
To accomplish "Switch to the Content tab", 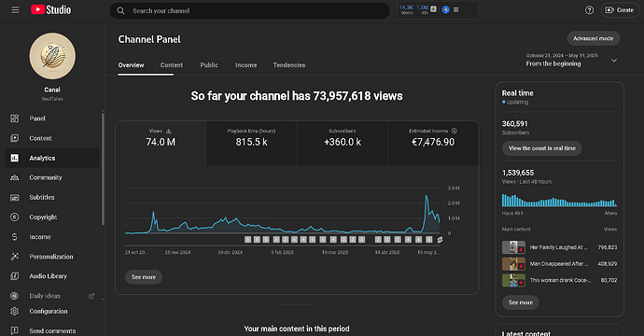I will tap(172, 65).
